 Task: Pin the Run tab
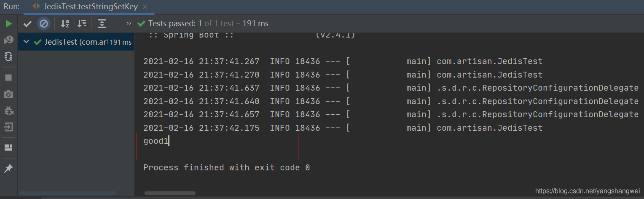8,169
